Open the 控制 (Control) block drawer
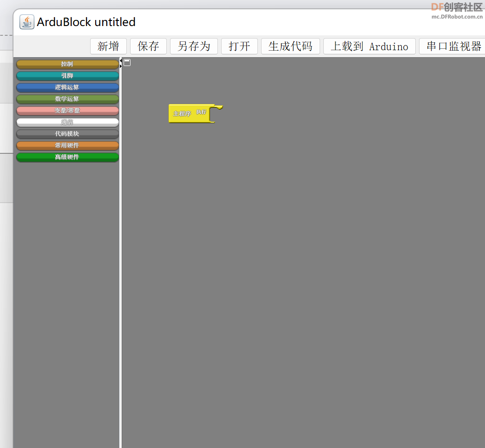Screen dimensions: 485x448 (x=67, y=64)
